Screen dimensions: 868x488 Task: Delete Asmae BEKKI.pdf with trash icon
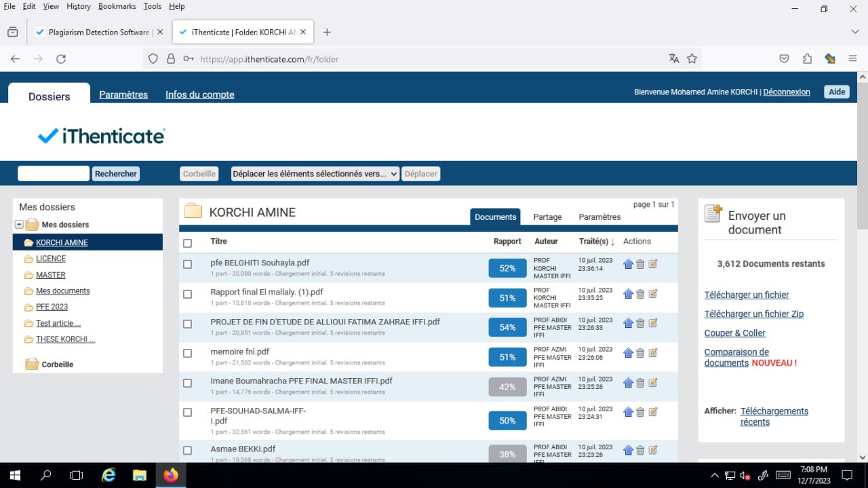[640, 450]
